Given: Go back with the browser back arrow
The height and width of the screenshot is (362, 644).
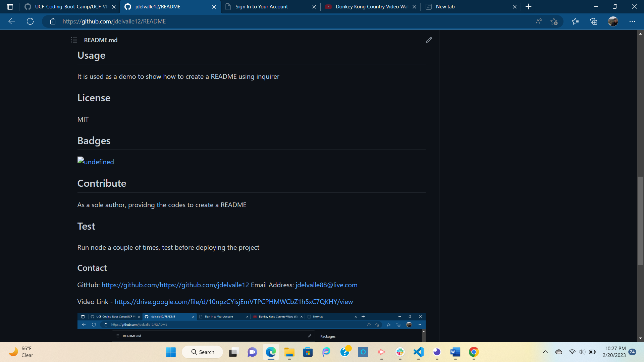Looking at the screenshot, I should click(x=12, y=21).
